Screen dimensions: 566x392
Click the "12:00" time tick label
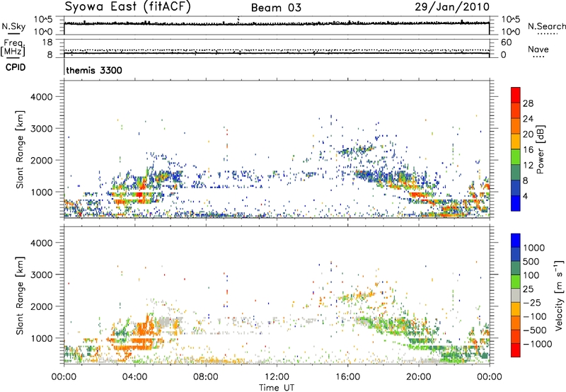coord(277,377)
